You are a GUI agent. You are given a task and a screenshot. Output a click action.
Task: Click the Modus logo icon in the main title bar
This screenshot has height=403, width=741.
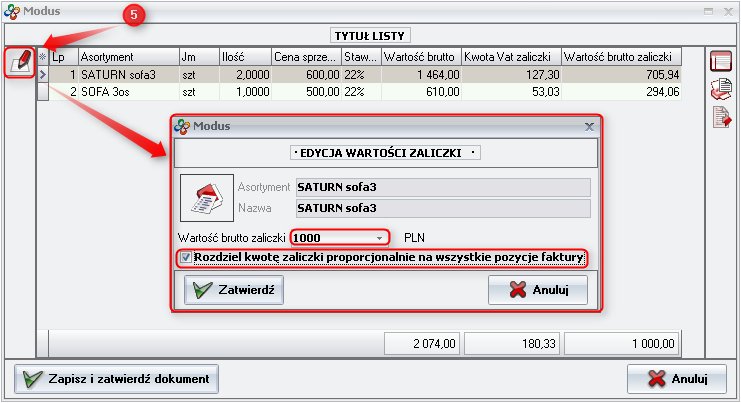pyautogui.click(x=12, y=12)
